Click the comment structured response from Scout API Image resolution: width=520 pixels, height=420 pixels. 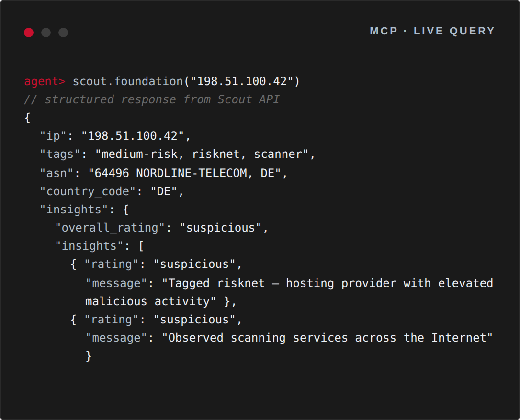(x=152, y=99)
